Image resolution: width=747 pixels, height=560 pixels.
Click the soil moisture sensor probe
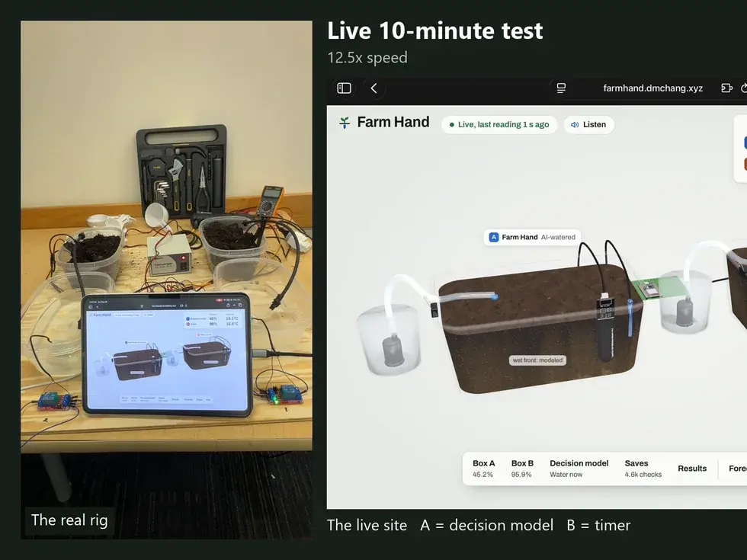[605, 328]
